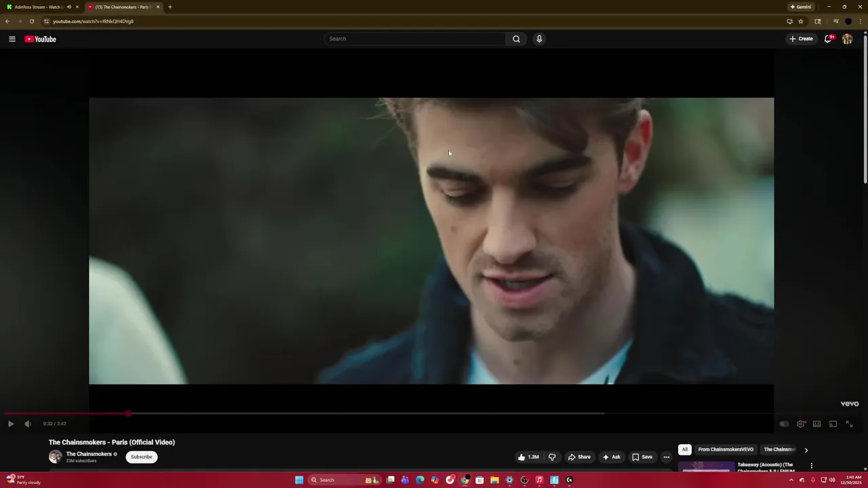Open the YouTube guide hamburger menu

pos(12,39)
